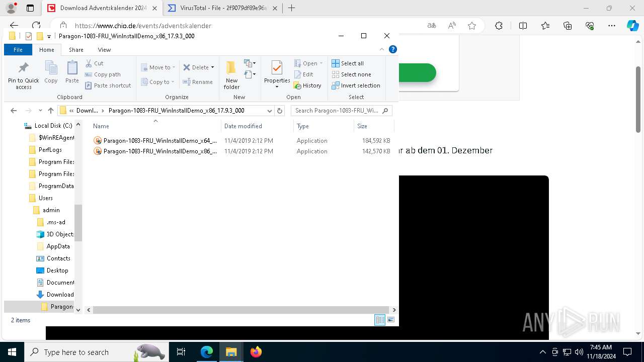The width and height of the screenshot is (644, 362).
Task: Expand the Open button dropdown
Action: click(x=321, y=63)
